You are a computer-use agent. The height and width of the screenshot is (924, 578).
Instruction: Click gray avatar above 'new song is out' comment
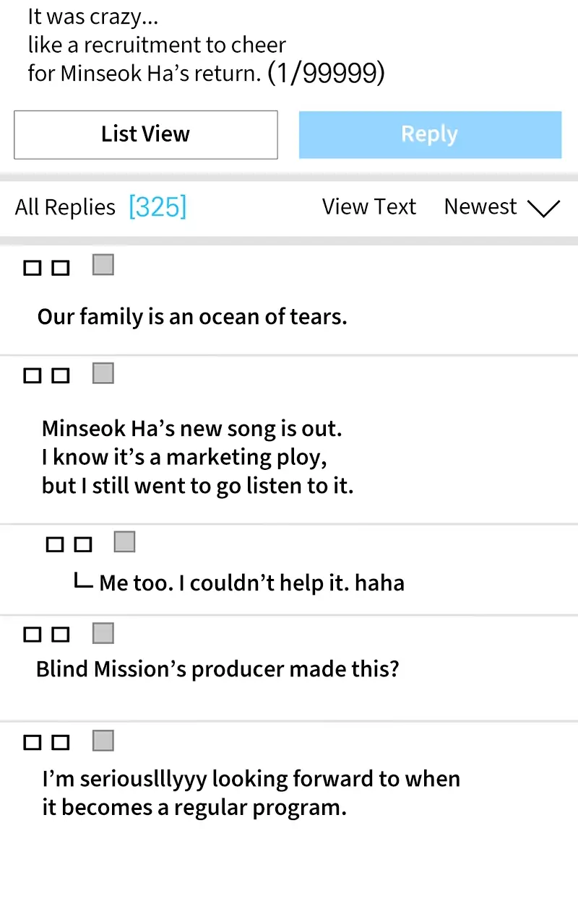(x=103, y=373)
